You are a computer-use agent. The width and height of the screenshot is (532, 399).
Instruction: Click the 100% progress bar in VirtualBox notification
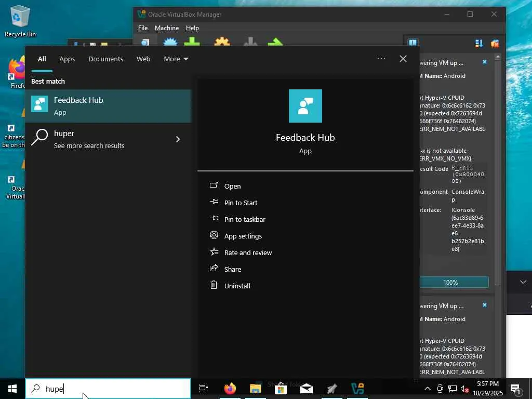coord(454,282)
